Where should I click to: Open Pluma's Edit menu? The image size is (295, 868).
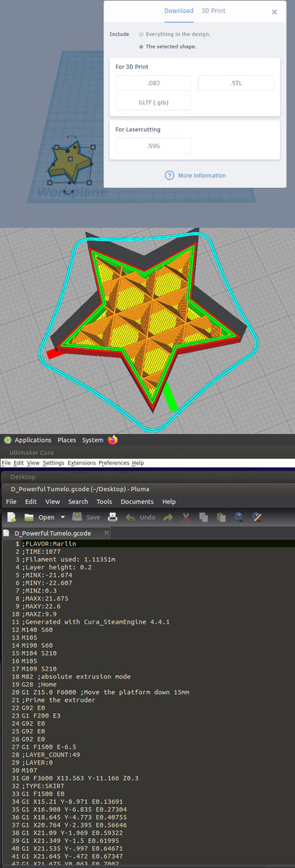(32, 501)
